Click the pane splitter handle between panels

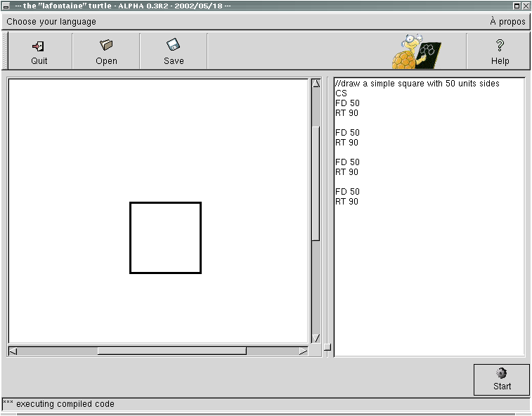327,348
